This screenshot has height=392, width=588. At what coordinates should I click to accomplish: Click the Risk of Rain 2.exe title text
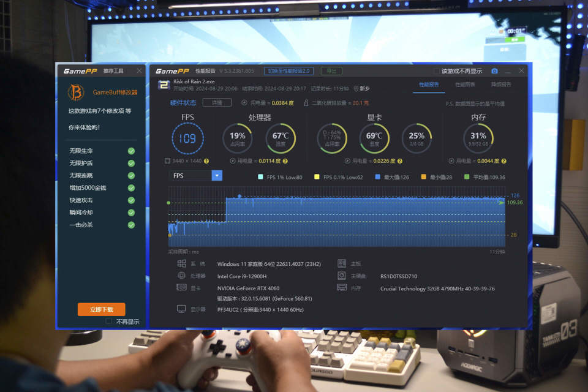(194, 81)
